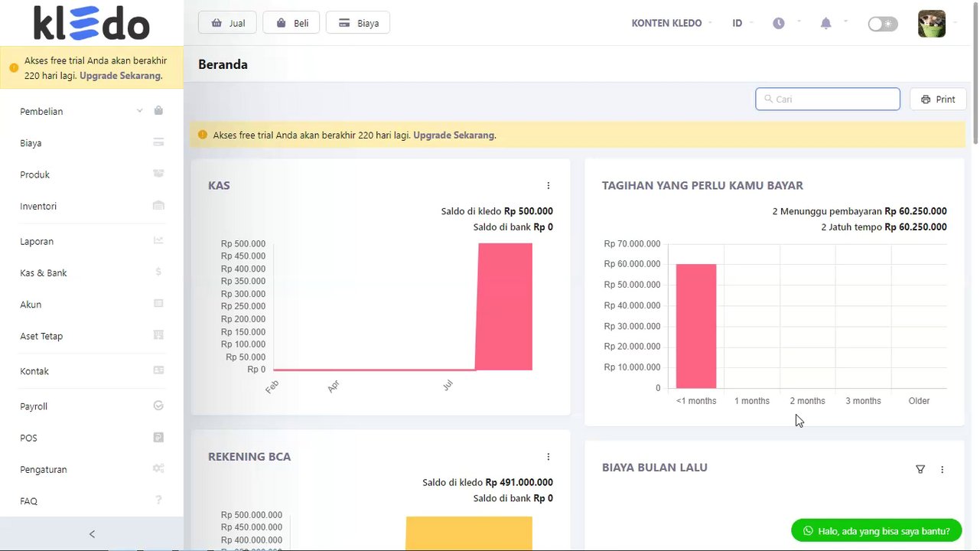The image size is (980, 551).
Task: Click Upgrade Sekarang in the sidebar notice
Action: click(120, 76)
